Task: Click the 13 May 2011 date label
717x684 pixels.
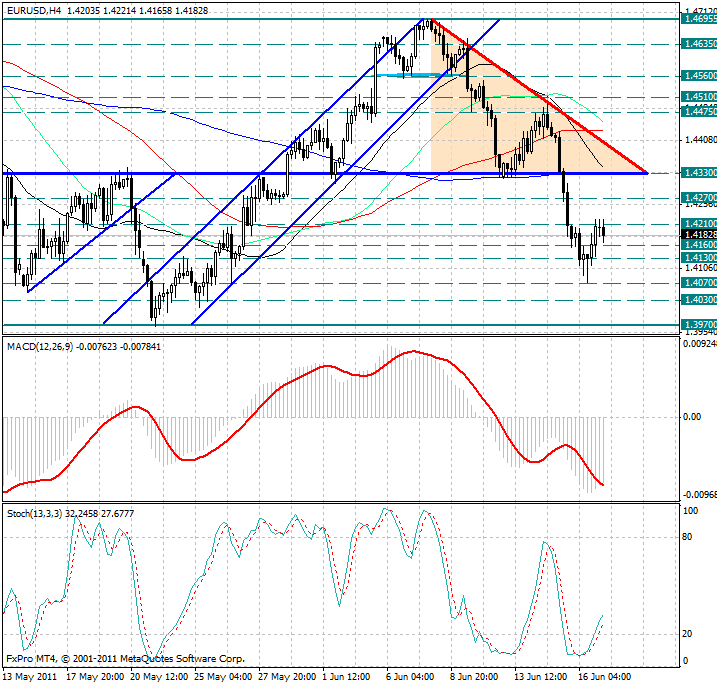Action: (x=30, y=677)
